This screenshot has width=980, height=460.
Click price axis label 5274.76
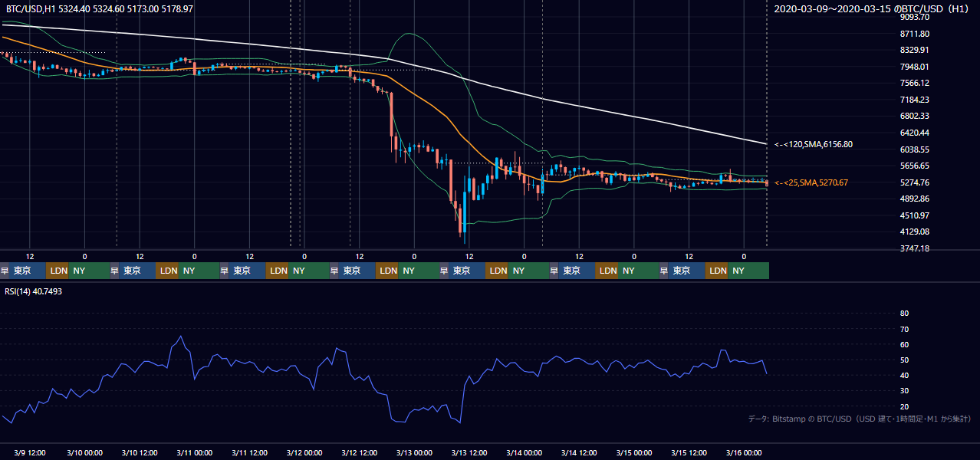pyautogui.click(x=915, y=182)
